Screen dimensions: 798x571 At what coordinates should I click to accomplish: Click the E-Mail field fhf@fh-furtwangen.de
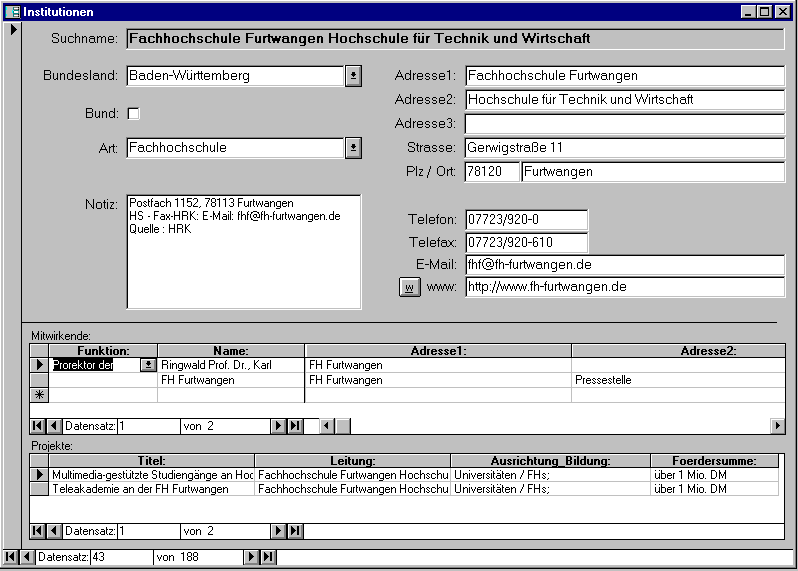625,265
